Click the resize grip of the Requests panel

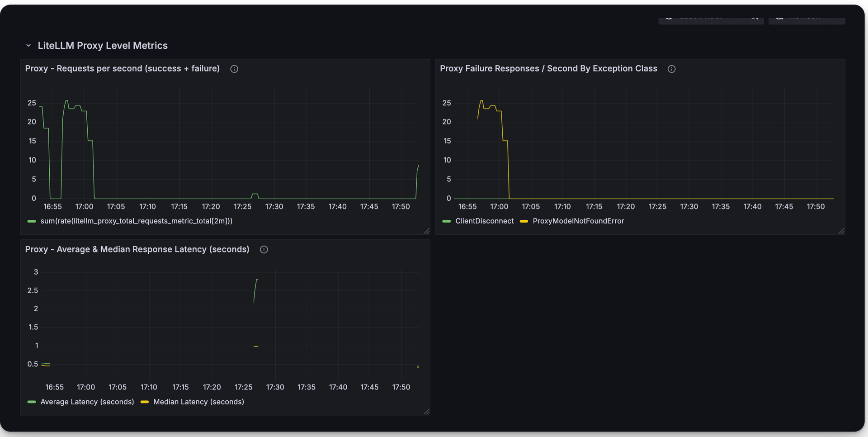[x=427, y=231]
